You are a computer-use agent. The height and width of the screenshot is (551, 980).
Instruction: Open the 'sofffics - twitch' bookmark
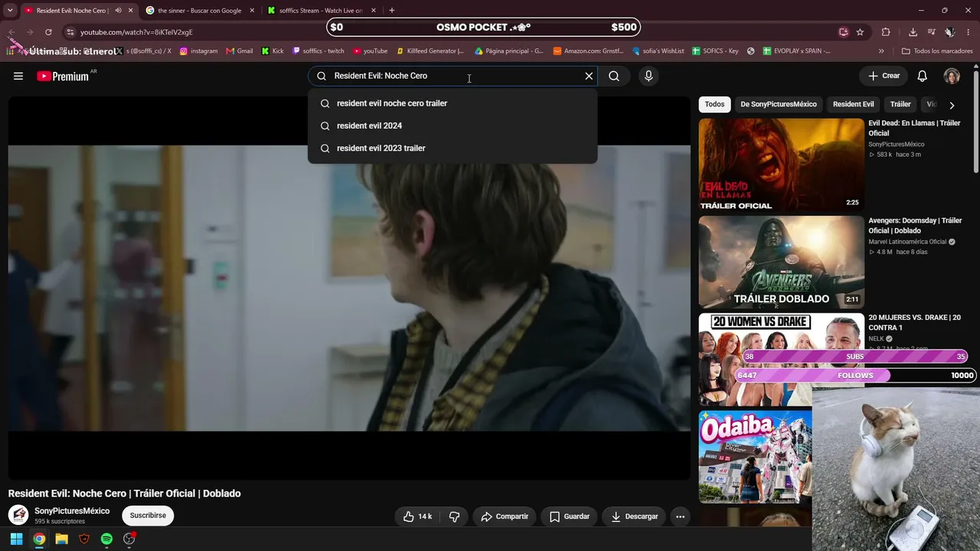pos(318,51)
